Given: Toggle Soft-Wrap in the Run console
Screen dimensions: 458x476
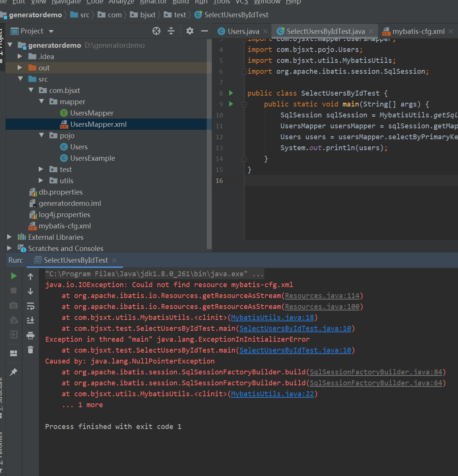Looking at the screenshot, I should point(30,306).
